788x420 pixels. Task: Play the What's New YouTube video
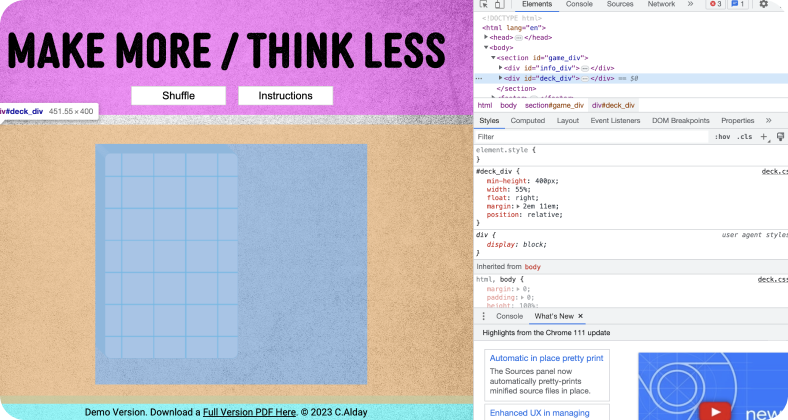(714, 410)
